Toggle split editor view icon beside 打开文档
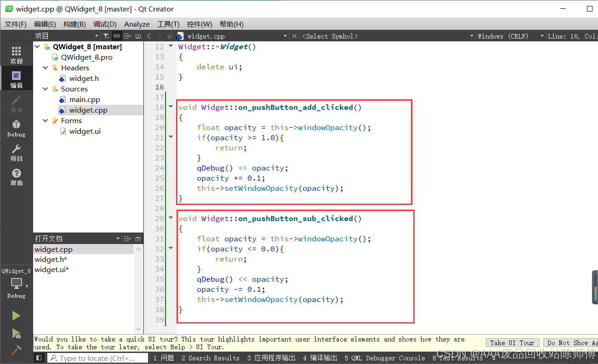 coord(128,238)
